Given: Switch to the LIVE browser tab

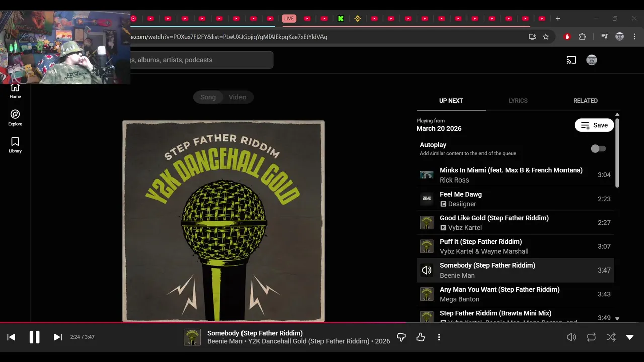Looking at the screenshot, I should tap(289, 19).
